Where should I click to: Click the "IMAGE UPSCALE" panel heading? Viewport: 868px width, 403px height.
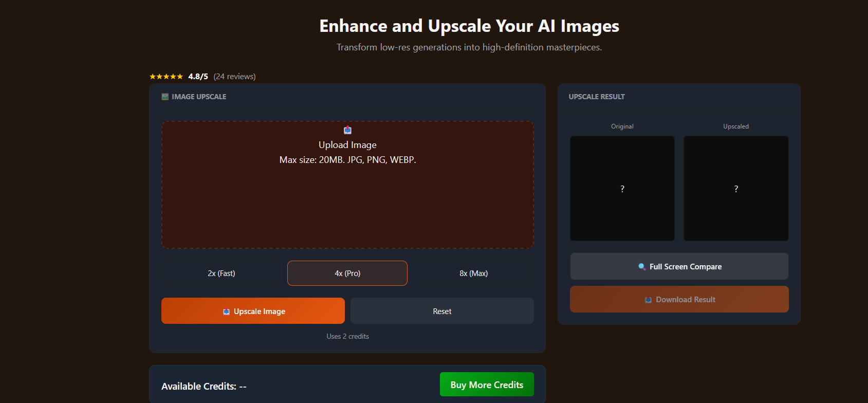(x=199, y=97)
